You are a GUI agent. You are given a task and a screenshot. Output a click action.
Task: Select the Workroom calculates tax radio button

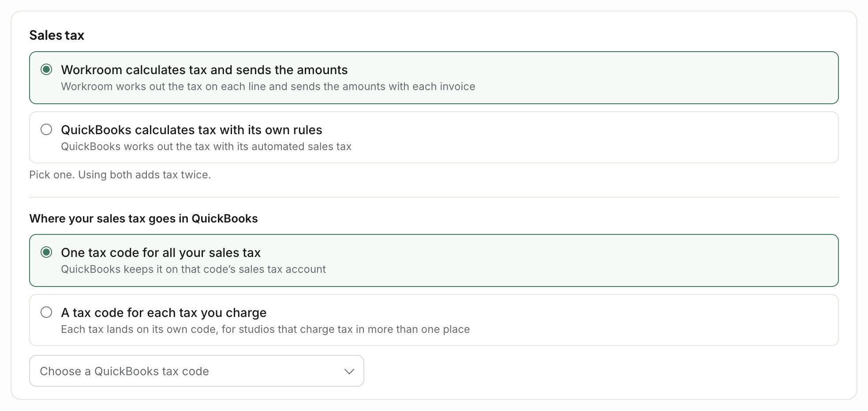coord(46,70)
